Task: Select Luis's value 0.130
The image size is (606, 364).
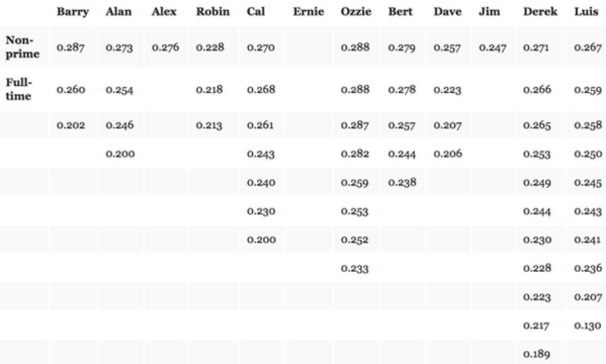Action: 587,326
